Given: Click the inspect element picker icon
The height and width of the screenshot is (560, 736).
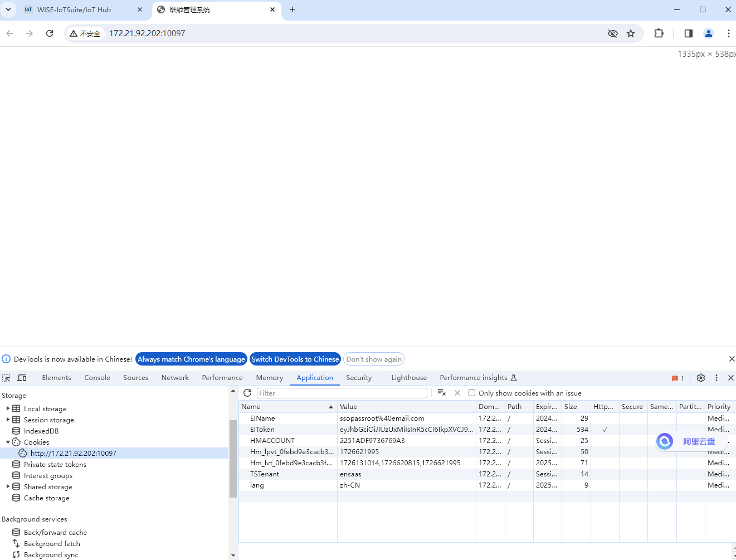Looking at the screenshot, I should click(x=6, y=378).
